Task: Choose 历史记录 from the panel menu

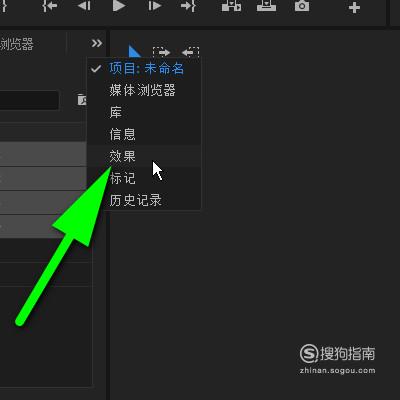Action: pyautogui.click(x=144, y=200)
